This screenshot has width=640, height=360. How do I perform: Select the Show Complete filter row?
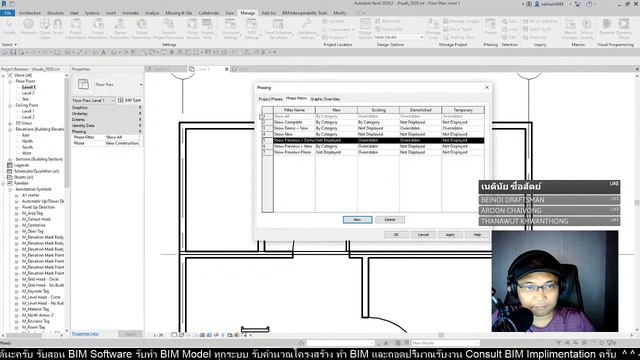pos(373,122)
